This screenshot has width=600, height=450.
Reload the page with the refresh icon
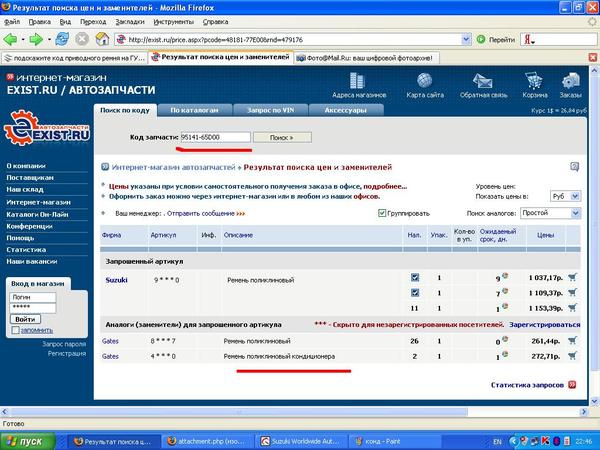coord(62,39)
